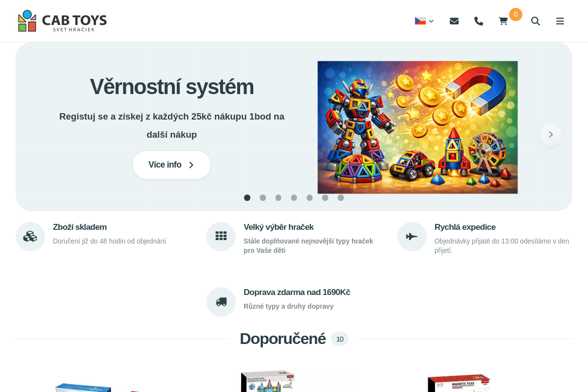Click the Doporučené section heading
588x392 pixels.
tap(283, 339)
